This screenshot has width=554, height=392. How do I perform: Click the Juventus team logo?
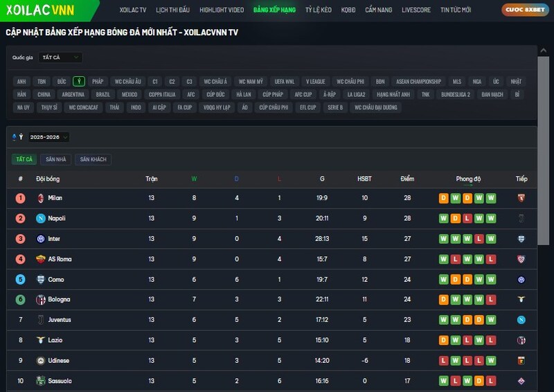coord(40,320)
